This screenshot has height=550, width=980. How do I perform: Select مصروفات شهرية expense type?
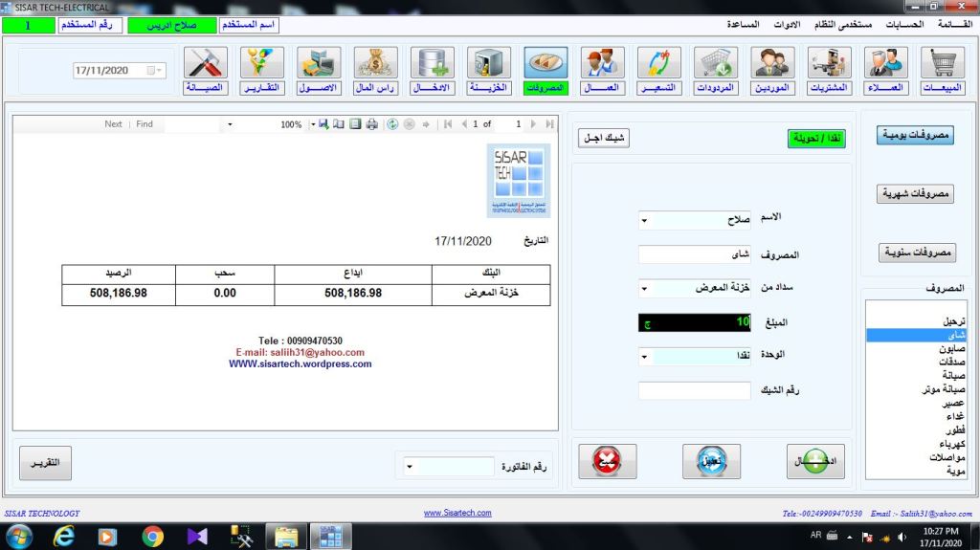tap(917, 194)
